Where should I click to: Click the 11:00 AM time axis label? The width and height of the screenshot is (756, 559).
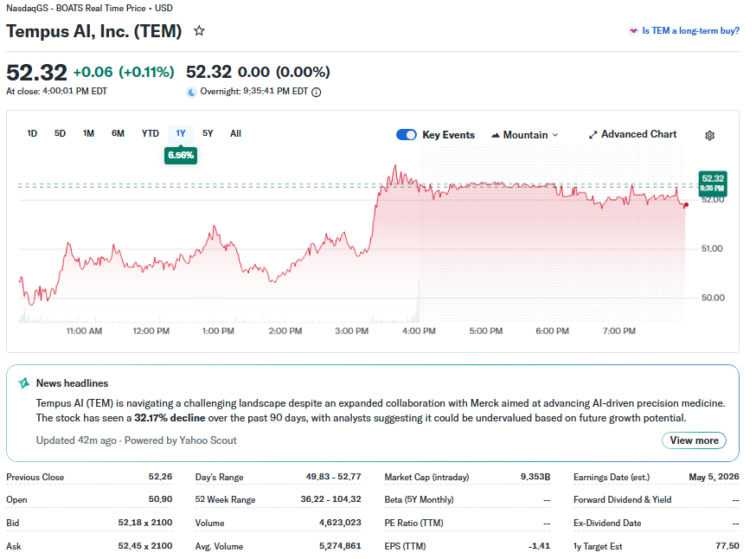point(84,331)
